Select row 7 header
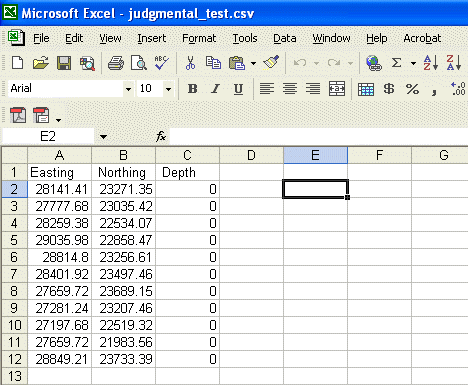This screenshot has width=468, height=385. [x=14, y=274]
